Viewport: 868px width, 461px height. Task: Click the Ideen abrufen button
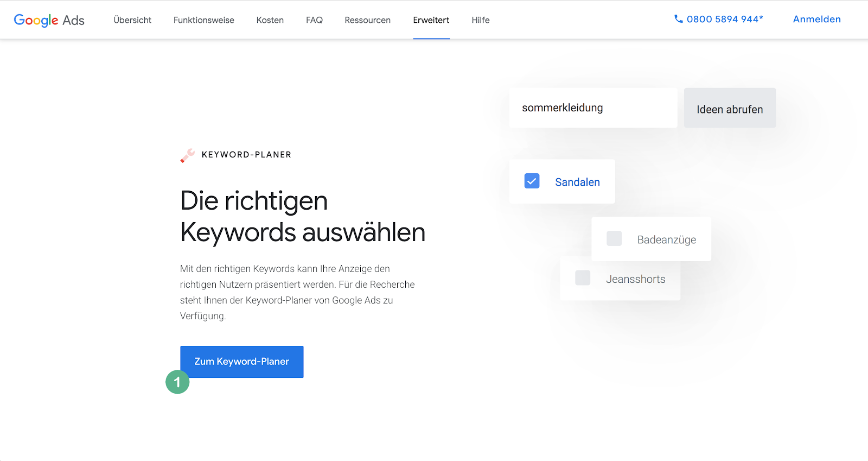730,109
